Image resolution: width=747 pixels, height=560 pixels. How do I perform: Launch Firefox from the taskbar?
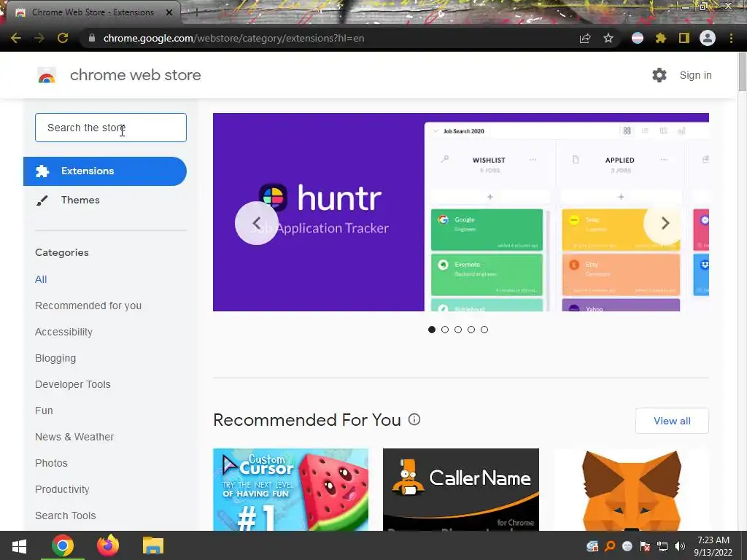[108, 545]
